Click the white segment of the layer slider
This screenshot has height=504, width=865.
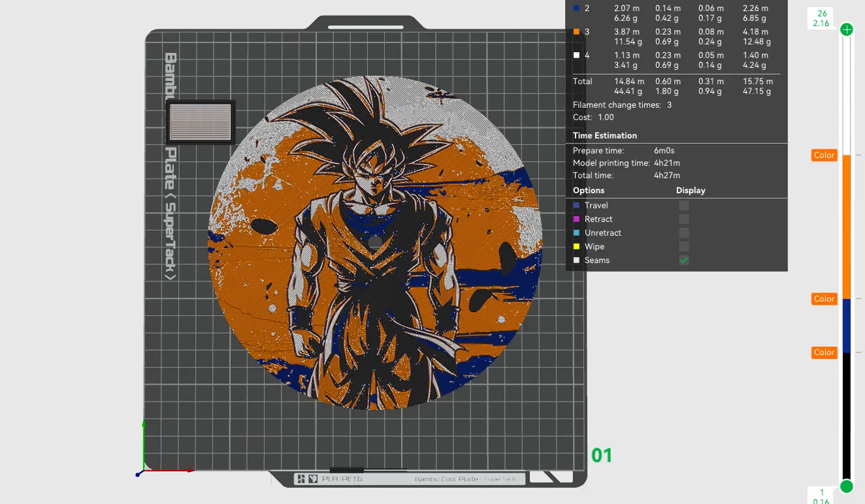pos(847,95)
